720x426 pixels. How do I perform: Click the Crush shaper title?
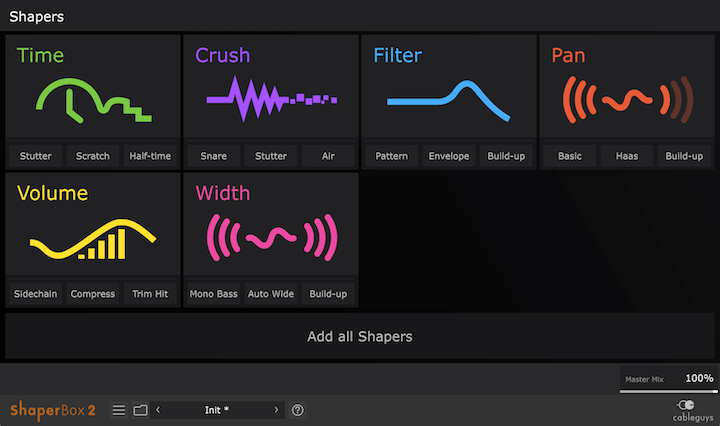pos(223,56)
